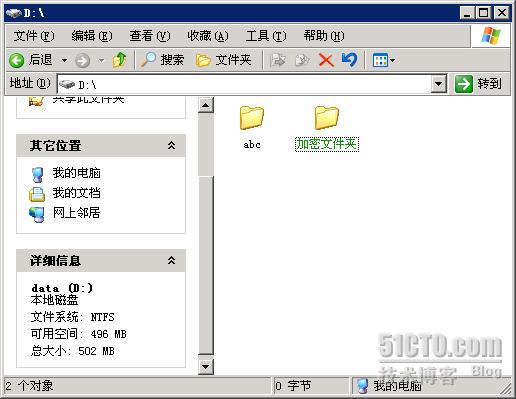Open the 帮助(H) menu
The height and width of the screenshot is (399, 516).
click(324, 36)
